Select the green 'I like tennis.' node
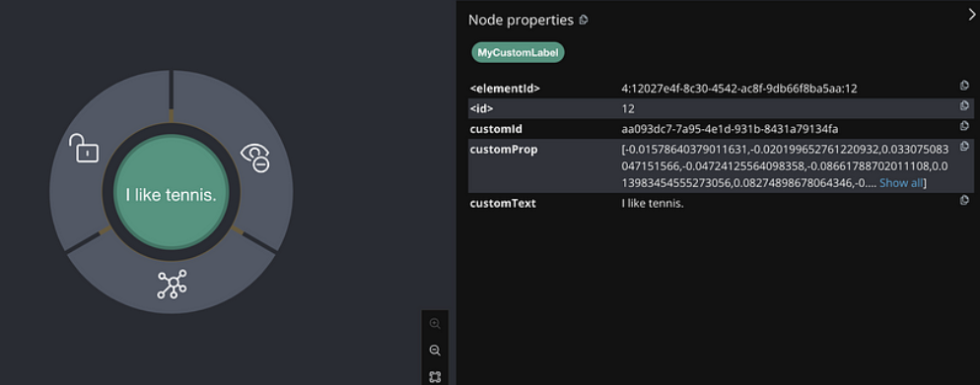The width and height of the screenshot is (980, 385). (172, 192)
